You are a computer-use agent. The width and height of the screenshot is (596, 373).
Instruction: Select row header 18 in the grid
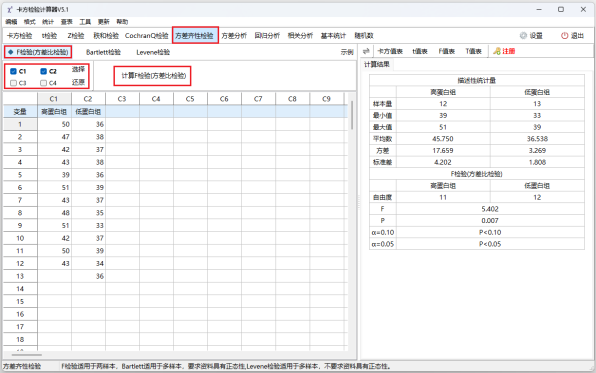tap(20, 339)
